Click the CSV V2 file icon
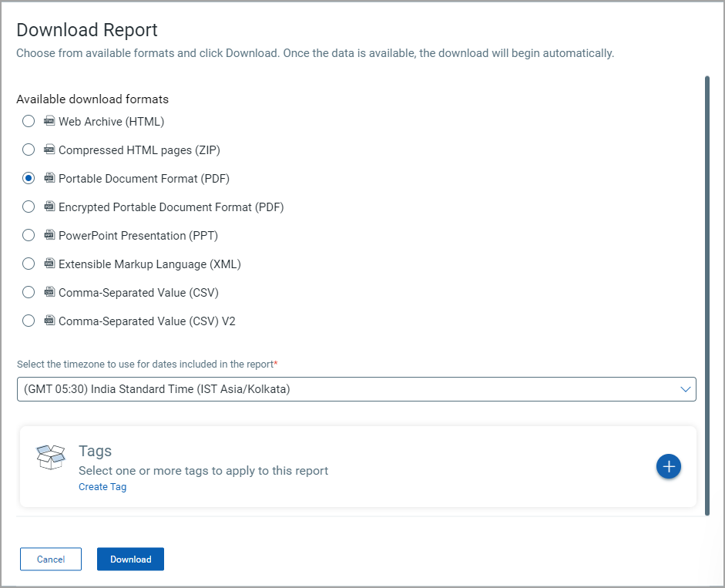 pos(49,321)
